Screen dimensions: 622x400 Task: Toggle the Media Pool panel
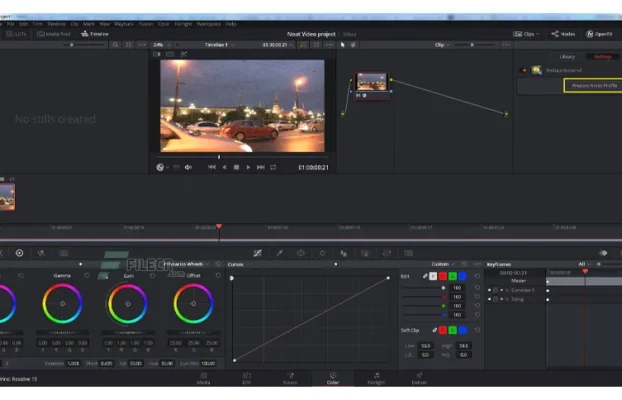(x=54, y=34)
